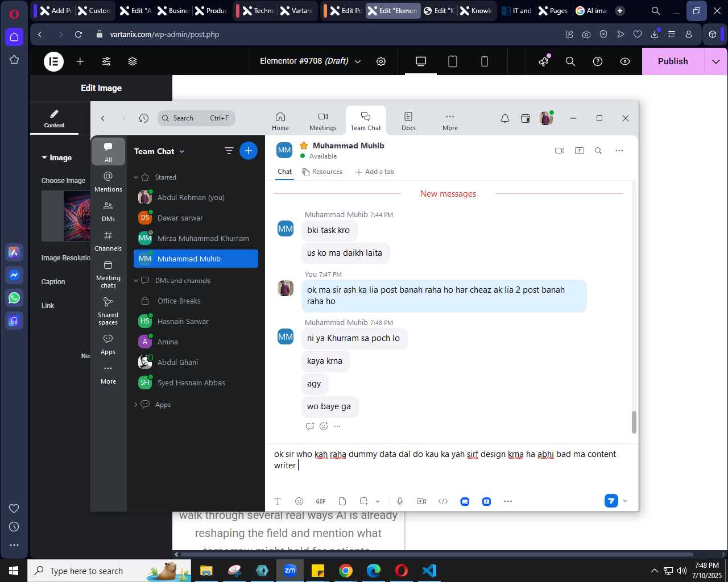Record an audio message
The height and width of the screenshot is (582, 728).
(400, 501)
